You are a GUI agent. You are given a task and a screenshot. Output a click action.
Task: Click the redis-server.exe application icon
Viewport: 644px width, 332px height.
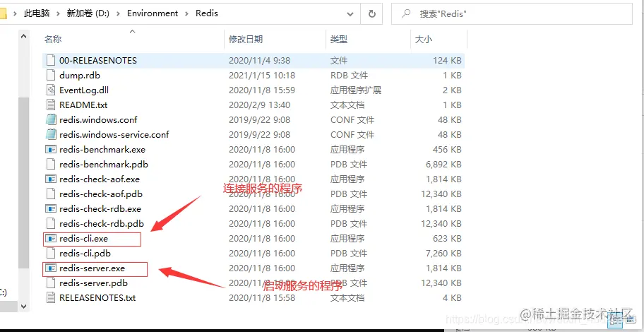click(x=51, y=268)
